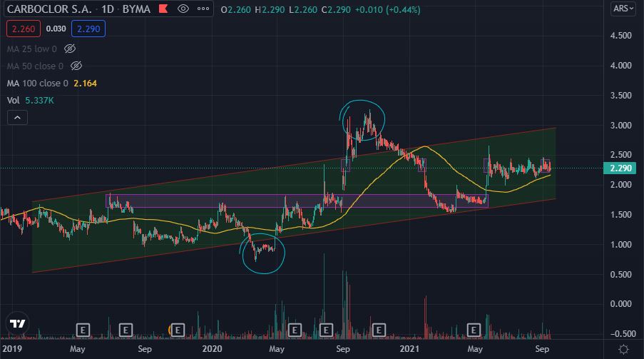Collapse the indicator legend with the chevron
The image size is (644, 359).
[17, 118]
